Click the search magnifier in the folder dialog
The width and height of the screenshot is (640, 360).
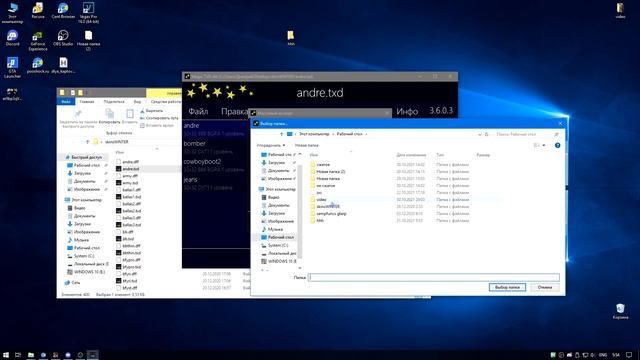(556, 134)
